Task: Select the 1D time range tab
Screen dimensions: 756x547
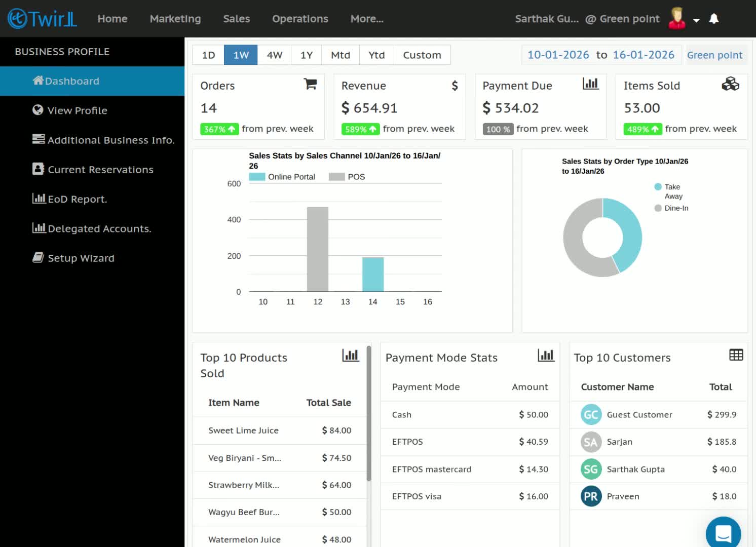Action: click(x=208, y=55)
